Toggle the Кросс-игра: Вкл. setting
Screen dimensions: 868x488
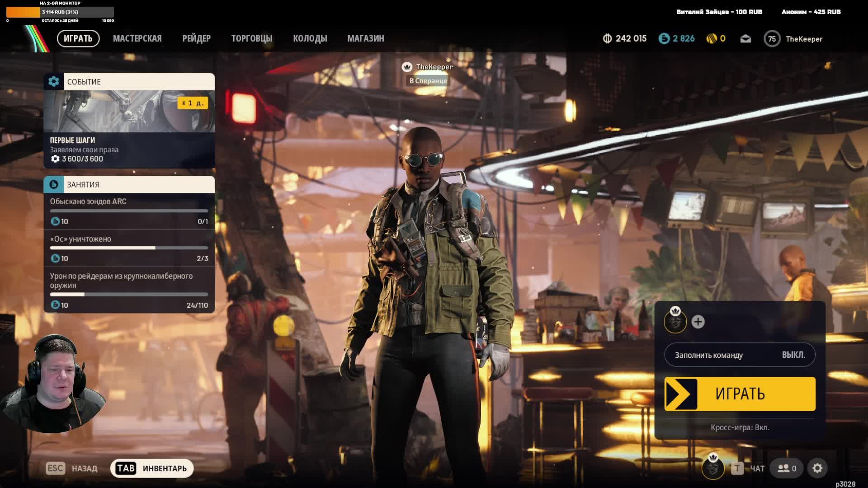[x=740, y=427]
